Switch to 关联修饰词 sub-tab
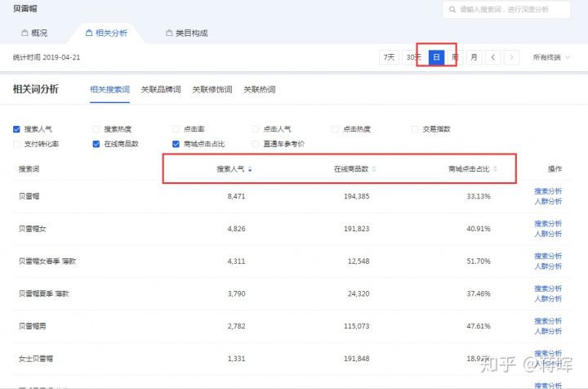 click(x=212, y=90)
